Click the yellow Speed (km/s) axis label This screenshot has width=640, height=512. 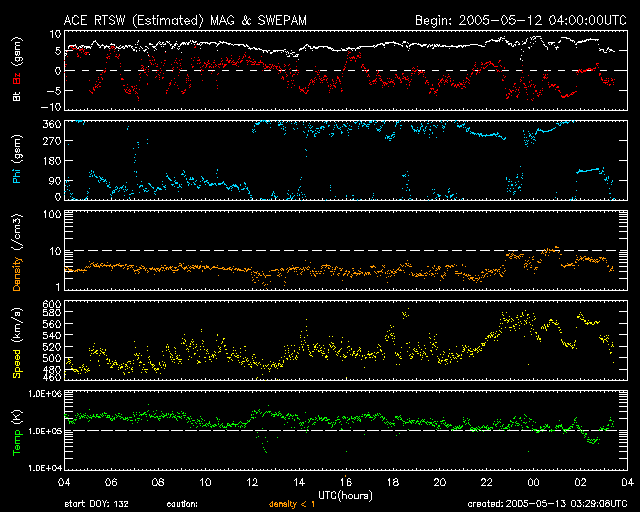pyautogui.click(x=16, y=340)
